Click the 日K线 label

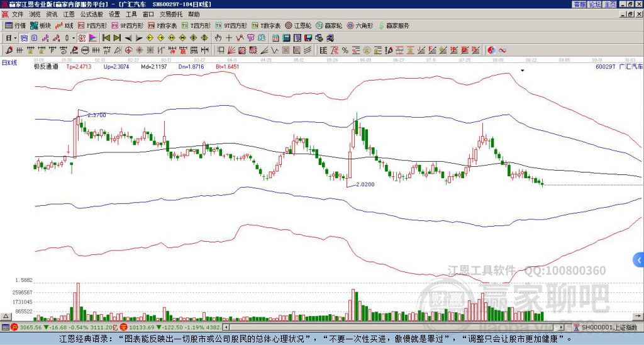[x=9, y=62]
